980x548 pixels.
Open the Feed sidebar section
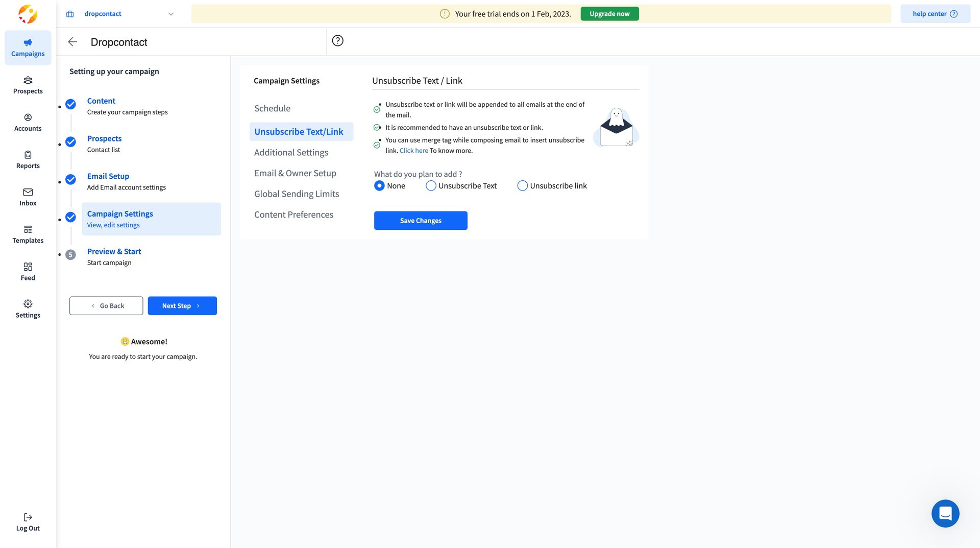coord(28,272)
